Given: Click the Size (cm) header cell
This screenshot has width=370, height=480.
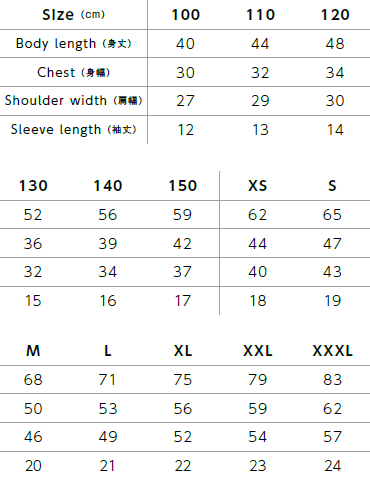Looking at the screenshot, I should [73, 15].
